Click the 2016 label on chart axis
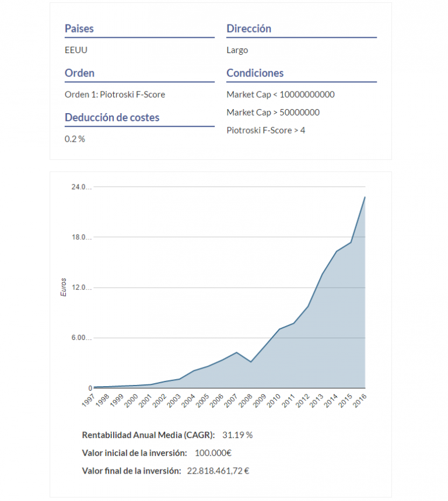The image size is (448, 501). 359,401
